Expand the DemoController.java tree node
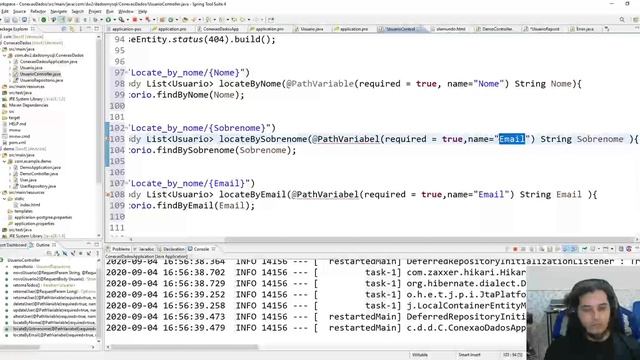 click(x=10, y=174)
